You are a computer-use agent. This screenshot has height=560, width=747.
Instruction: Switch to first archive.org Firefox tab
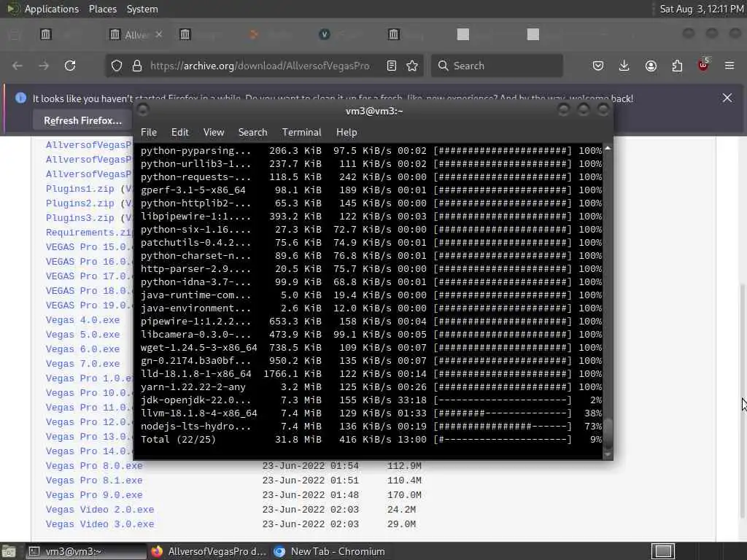tap(46, 34)
